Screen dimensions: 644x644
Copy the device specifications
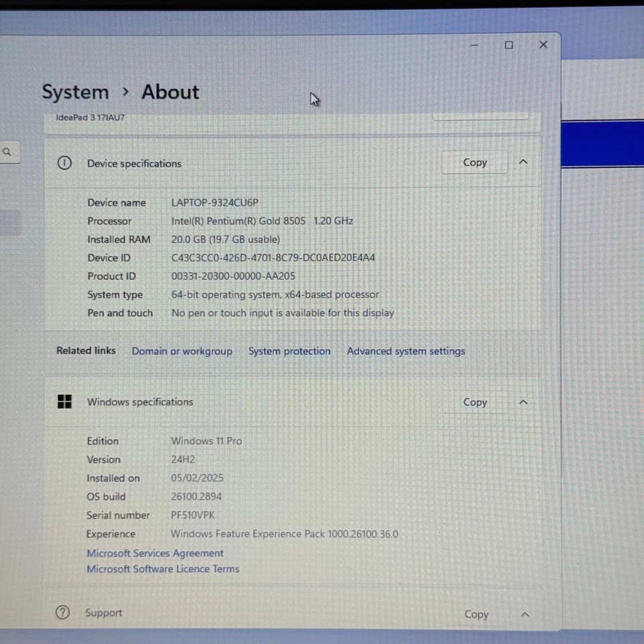(x=474, y=162)
